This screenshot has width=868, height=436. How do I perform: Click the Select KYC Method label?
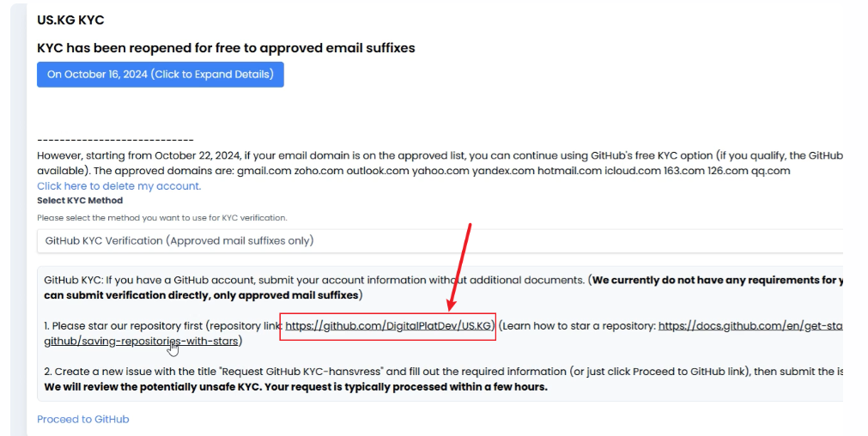(x=80, y=200)
